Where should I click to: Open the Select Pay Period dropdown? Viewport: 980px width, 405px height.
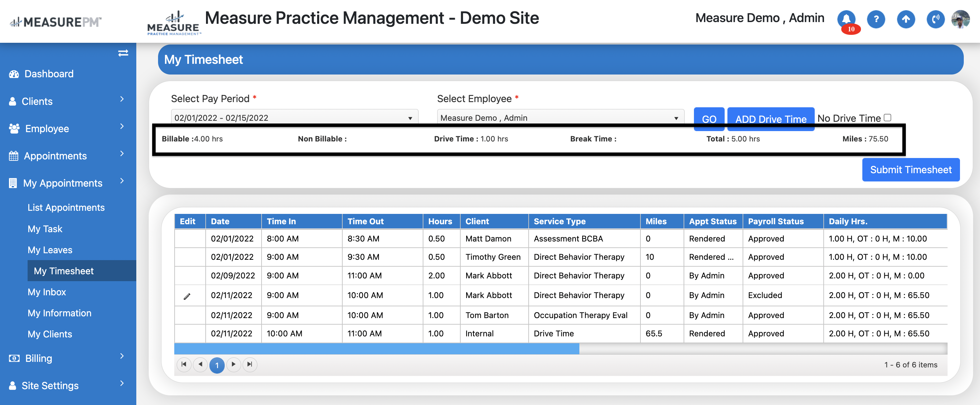294,118
